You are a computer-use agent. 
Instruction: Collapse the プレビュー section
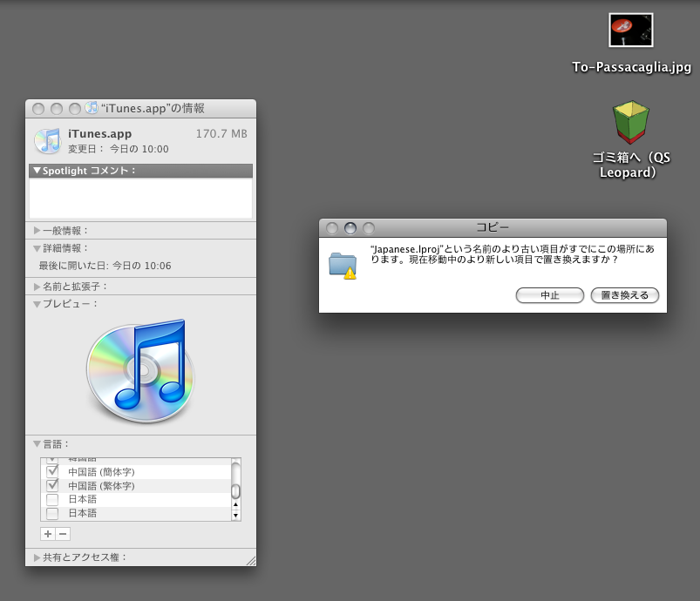coord(37,304)
